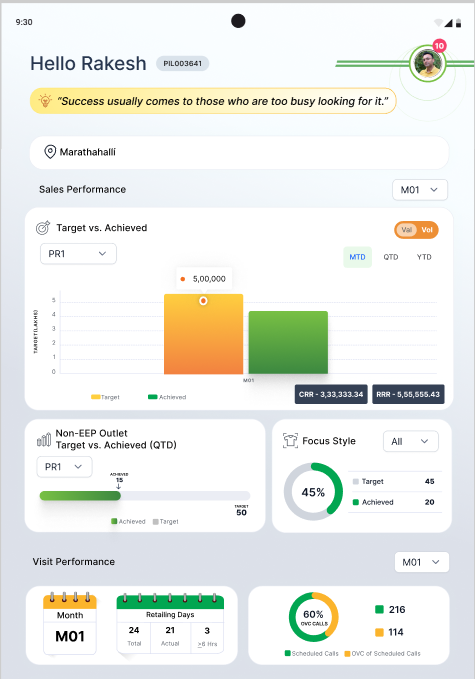This screenshot has height=679, width=475.
Task: Check the Wi-Fi status icon
Action: point(438,23)
